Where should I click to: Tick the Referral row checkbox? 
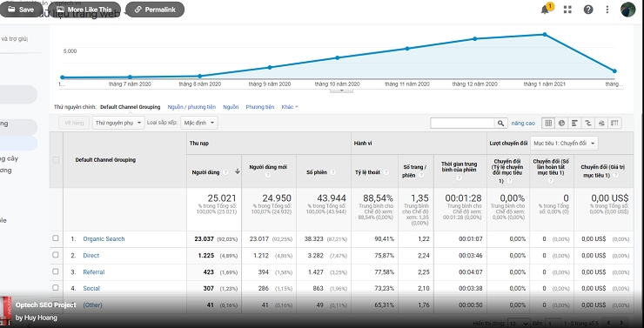coord(56,271)
